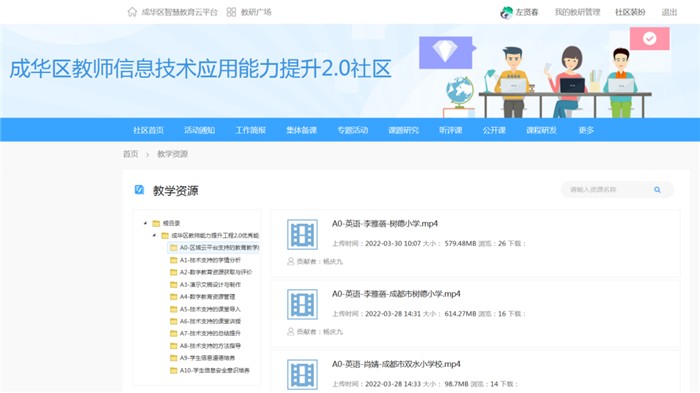Click folder icon for A4-数字教育资源管理

click(174, 297)
